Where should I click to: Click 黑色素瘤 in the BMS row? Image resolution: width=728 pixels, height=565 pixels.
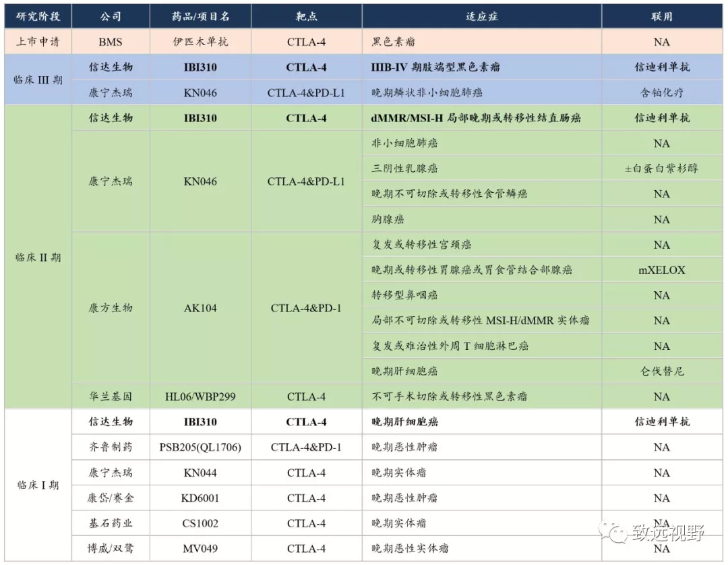click(482, 42)
